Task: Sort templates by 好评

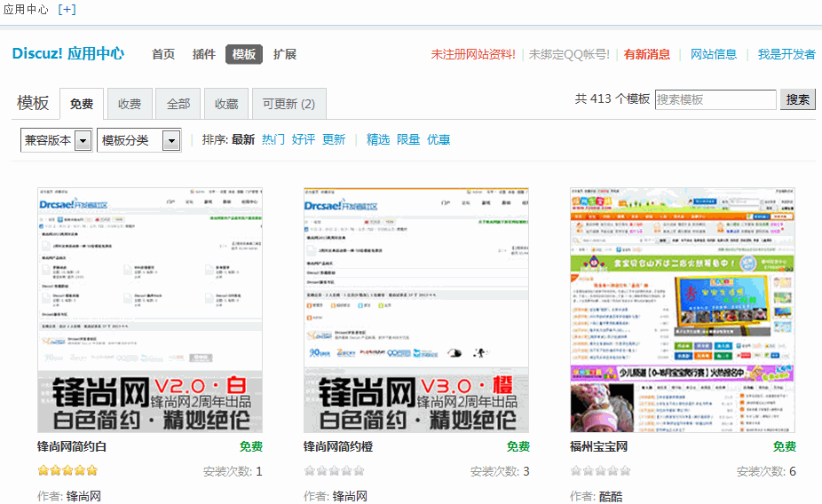Action: tap(304, 139)
